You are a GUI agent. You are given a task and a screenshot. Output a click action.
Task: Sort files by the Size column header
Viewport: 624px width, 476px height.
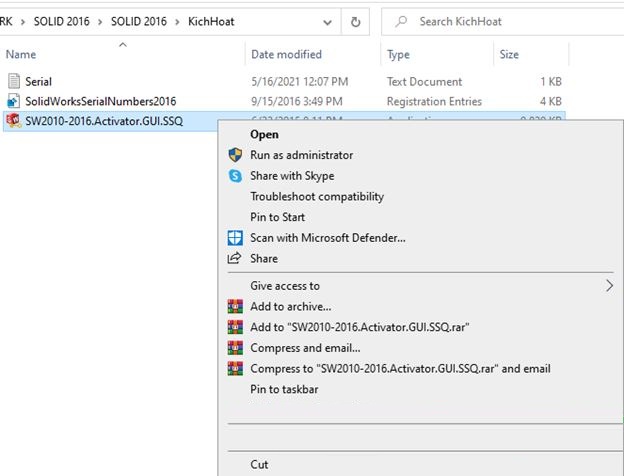click(509, 54)
